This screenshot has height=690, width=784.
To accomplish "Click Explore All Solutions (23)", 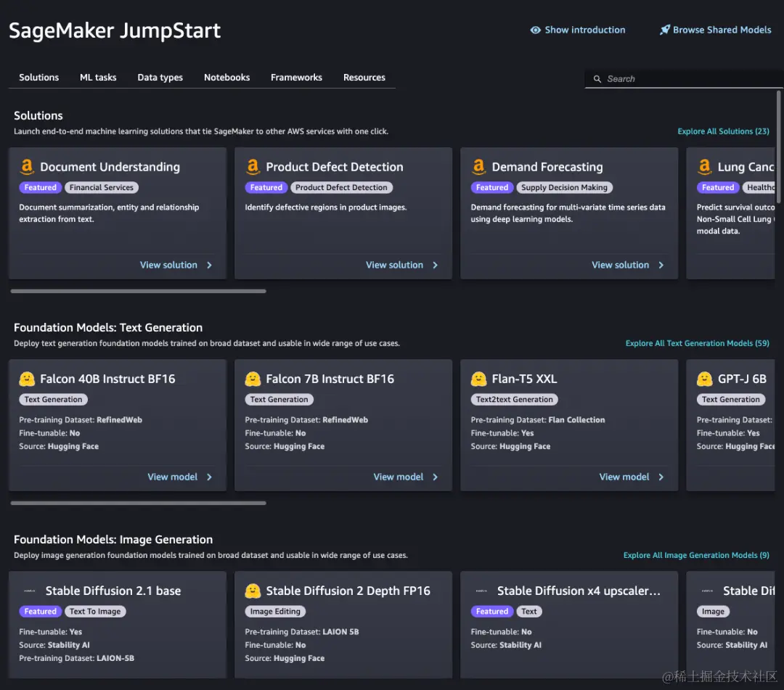I will point(723,131).
